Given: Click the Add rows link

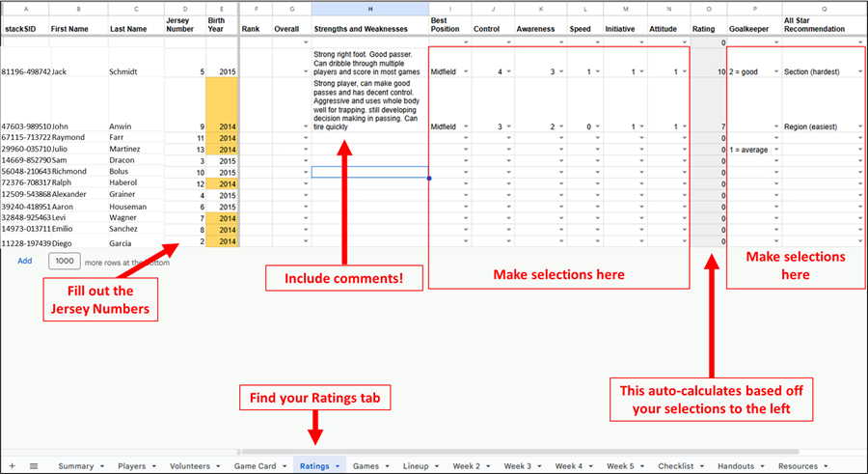Looking at the screenshot, I should (25, 261).
